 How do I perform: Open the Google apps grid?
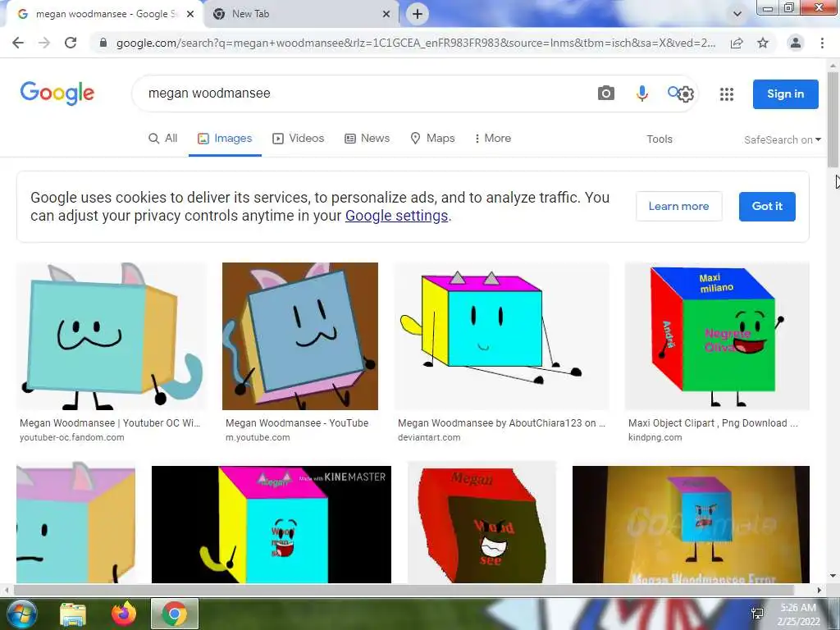click(727, 94)
